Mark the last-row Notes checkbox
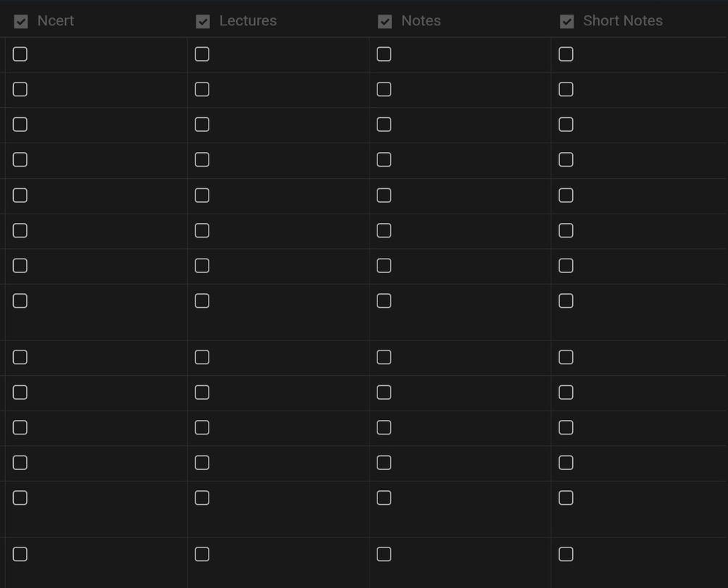Viewport: 728px width, 588px height. pyautogui.click(x=384, y=554)
